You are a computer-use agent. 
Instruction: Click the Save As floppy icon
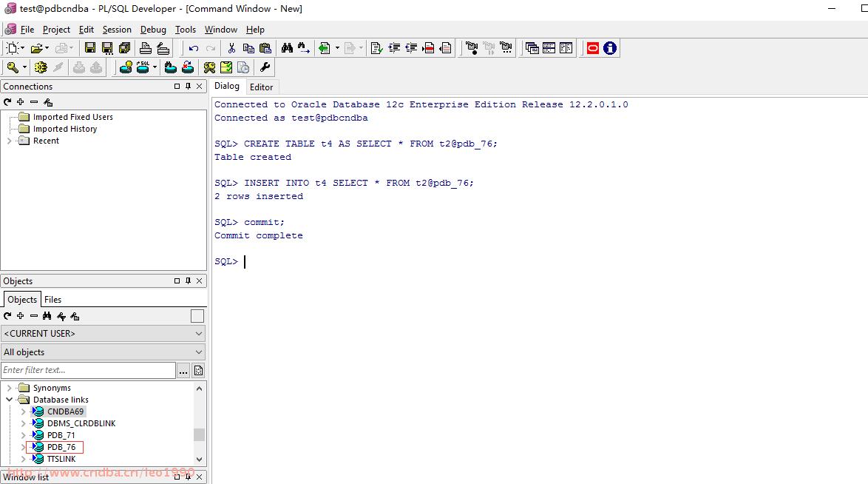point(107,48)
